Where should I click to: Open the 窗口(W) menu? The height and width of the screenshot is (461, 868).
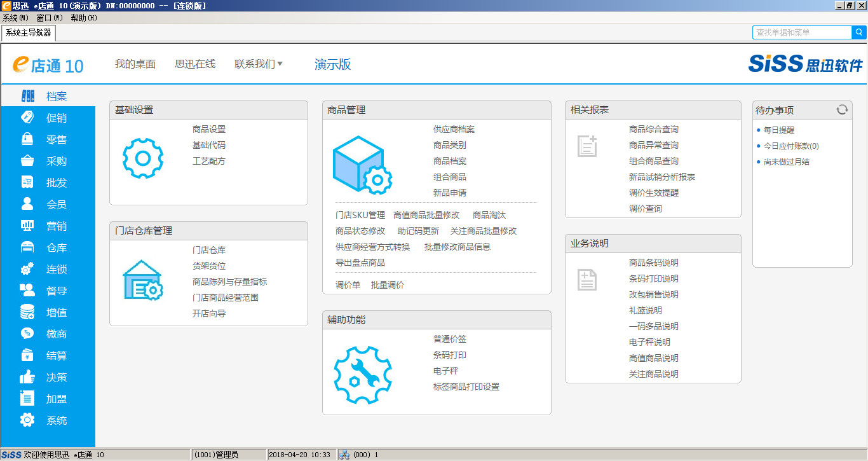50,18
